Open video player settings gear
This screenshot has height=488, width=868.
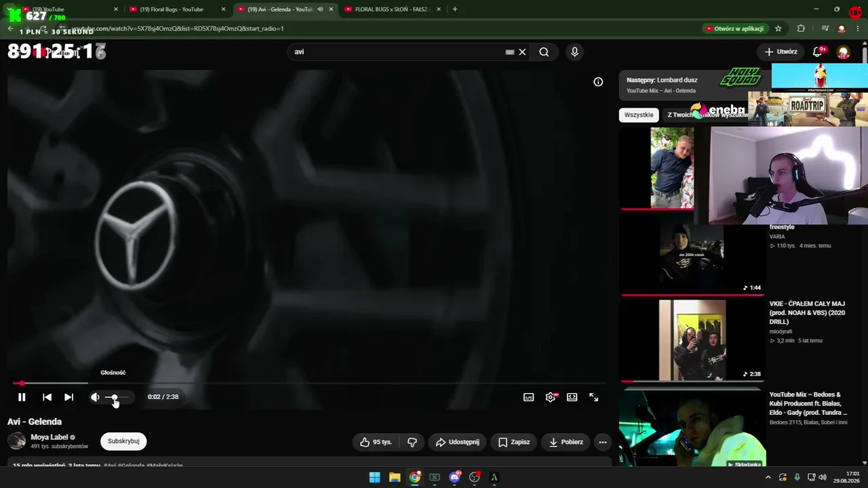tap(551, 397)
